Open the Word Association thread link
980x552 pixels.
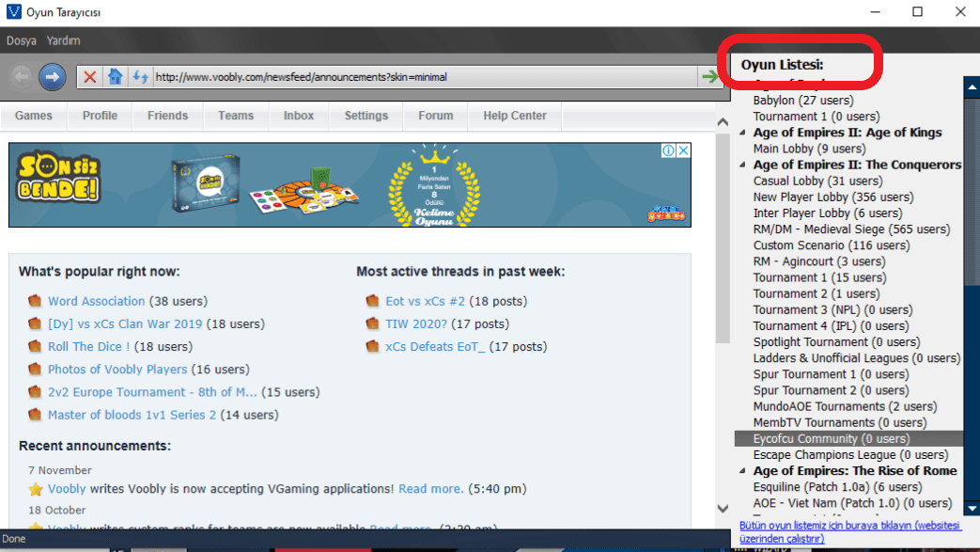(x=96, y=301)
